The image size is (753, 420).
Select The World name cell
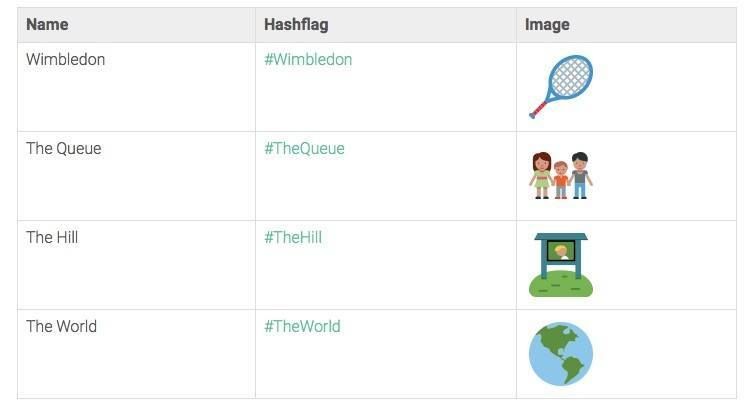(x=61, y=327)
